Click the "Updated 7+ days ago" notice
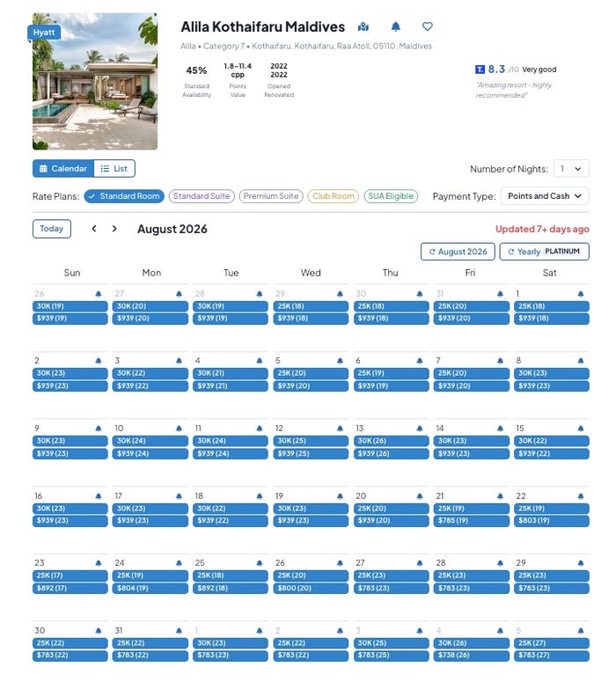This screenshot has height=696, width=616. click(x=542, y=229)
